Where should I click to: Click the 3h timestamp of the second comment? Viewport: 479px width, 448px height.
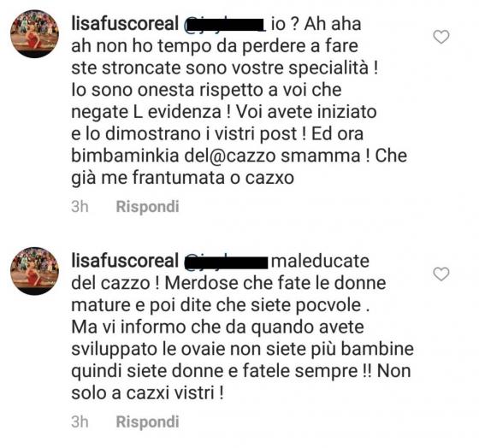(x=80, y=422)
